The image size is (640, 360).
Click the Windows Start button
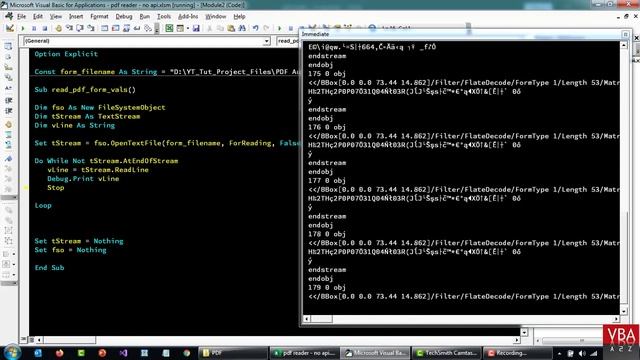[12, 353]
